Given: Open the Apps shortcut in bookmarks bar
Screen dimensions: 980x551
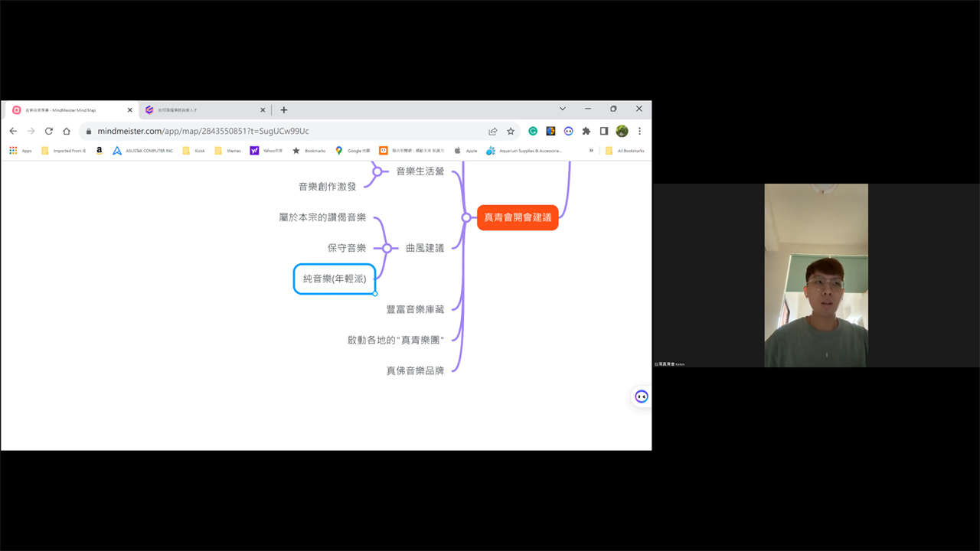Looking at the screenshot, I should [x=21, y=151].
